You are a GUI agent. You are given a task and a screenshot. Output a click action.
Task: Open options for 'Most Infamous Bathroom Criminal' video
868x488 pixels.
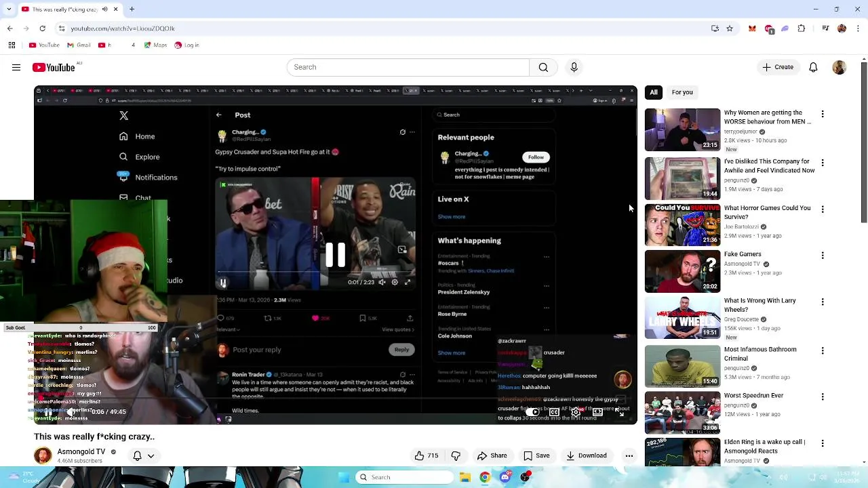coord(823,350)
